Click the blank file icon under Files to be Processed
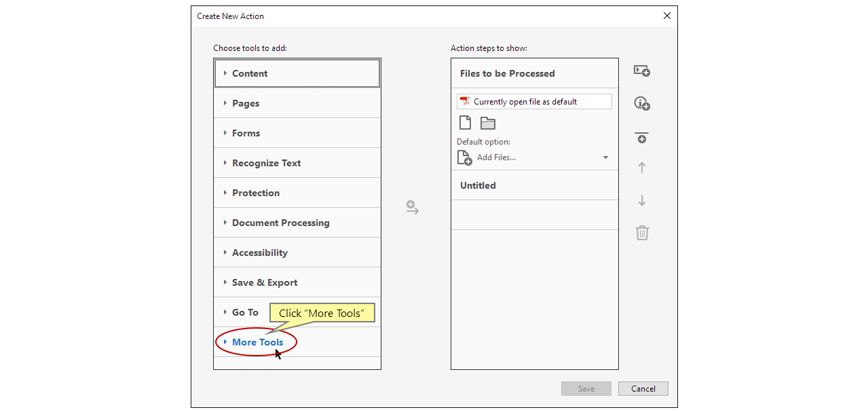The image size is (868, 412). [x=465, y=122]
